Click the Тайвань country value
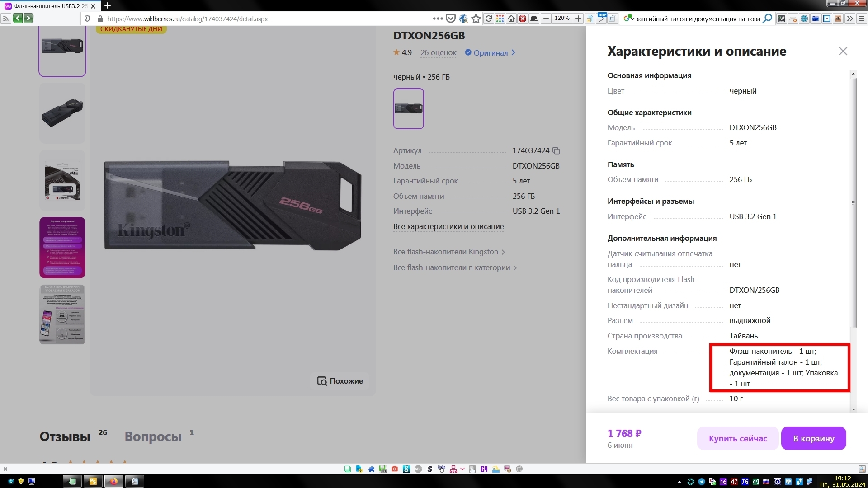Image resolution: width=868 pixels, height=488 pixels. click(744, 336)
